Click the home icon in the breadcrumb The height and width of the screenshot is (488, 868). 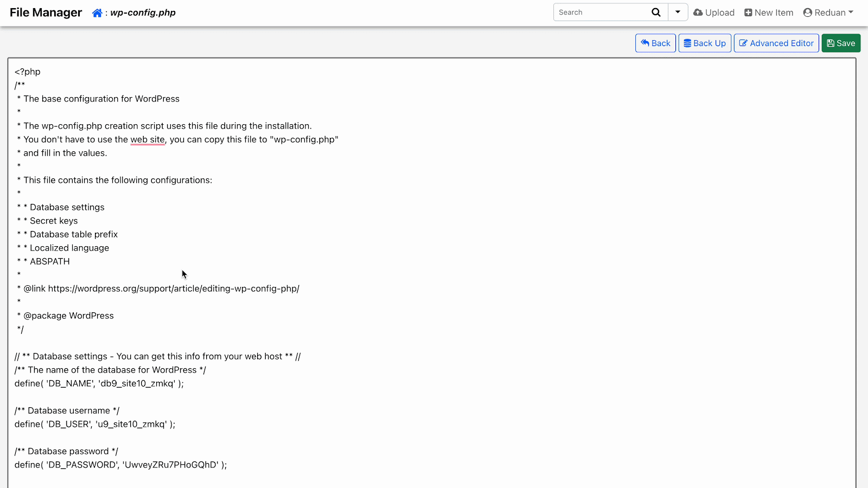pos(97,12)
